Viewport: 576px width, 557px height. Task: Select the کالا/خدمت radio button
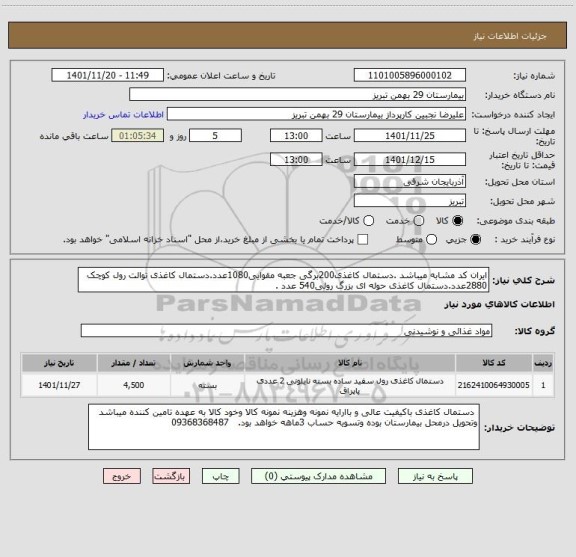[368, 221]
